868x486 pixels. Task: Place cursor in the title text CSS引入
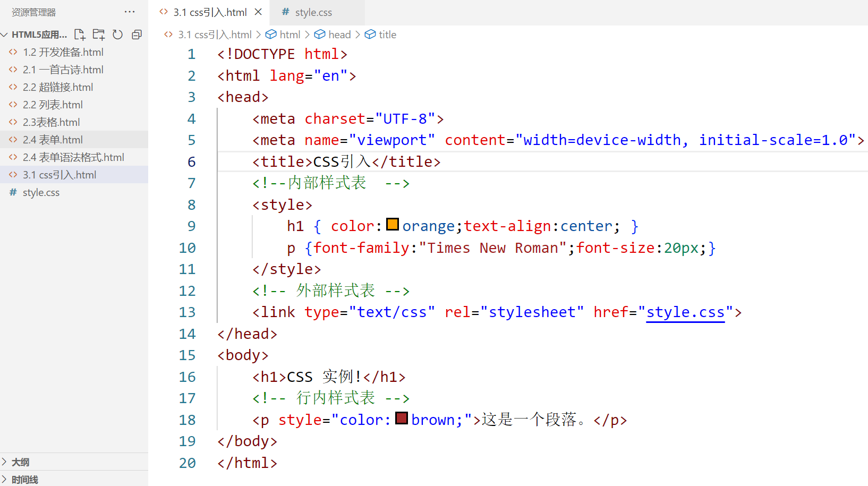[x=342, y=161]
